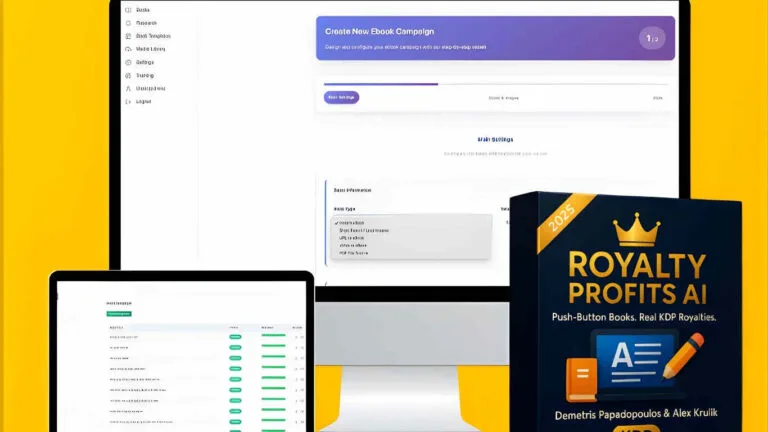Image resolution: width=768 pixels, height=432 pixels.
Task: Choose Short Report / Lead Magnet option
Action: tap(364, 230)
